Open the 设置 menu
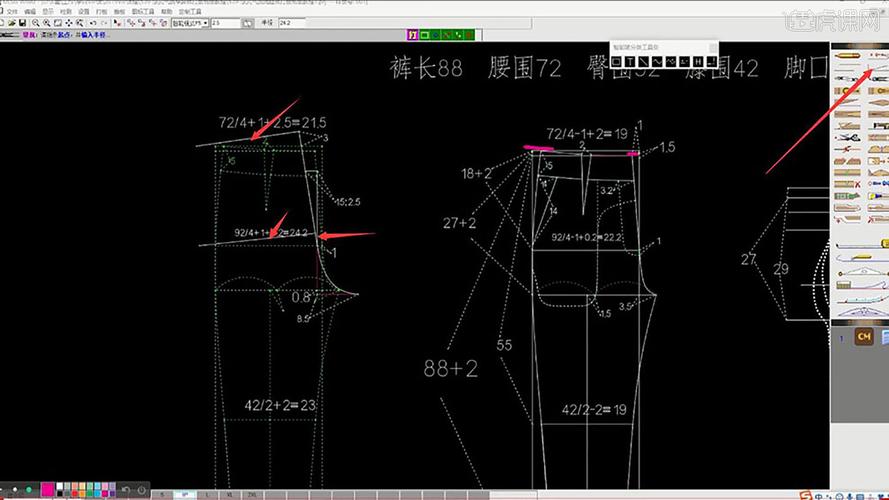This screenshot has width=889, height=500. [84, 11]
